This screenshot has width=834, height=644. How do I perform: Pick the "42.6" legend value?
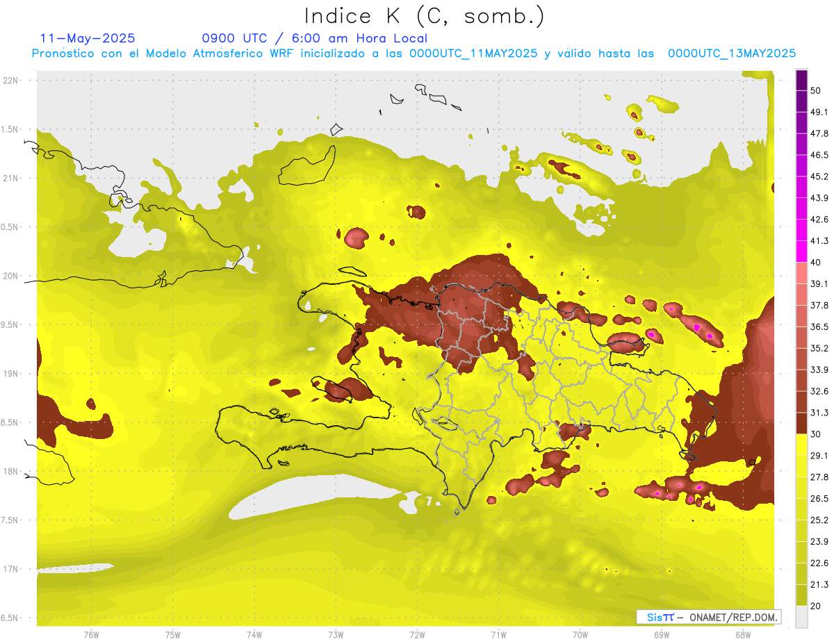(819, 220)
